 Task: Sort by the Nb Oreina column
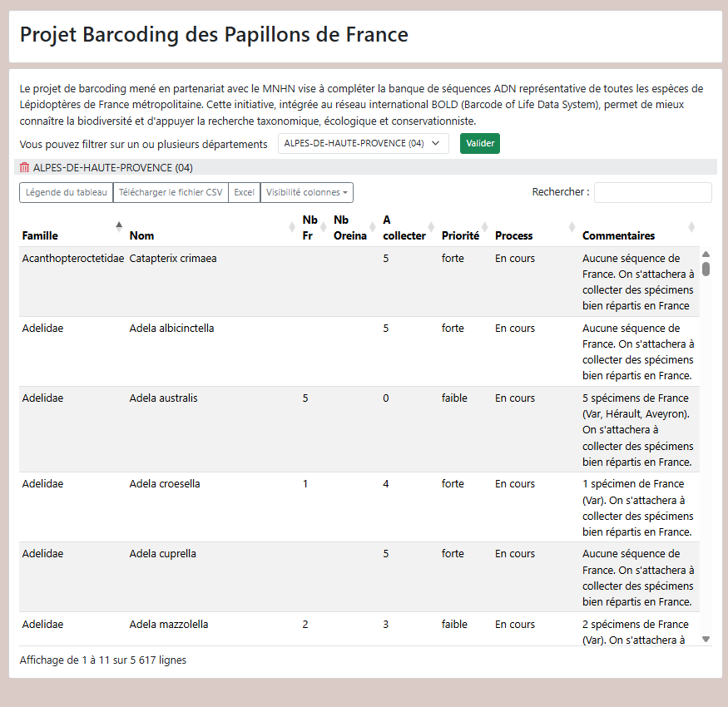click(354, 227)
